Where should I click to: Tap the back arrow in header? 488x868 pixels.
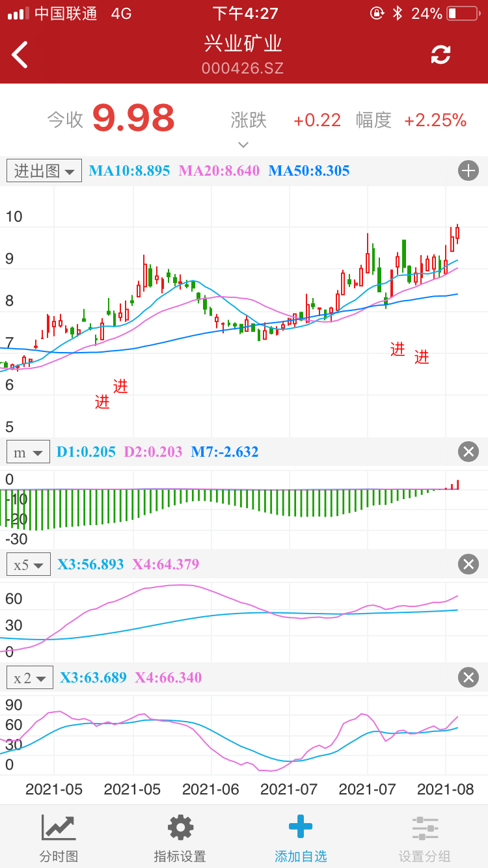pos(21,55)
